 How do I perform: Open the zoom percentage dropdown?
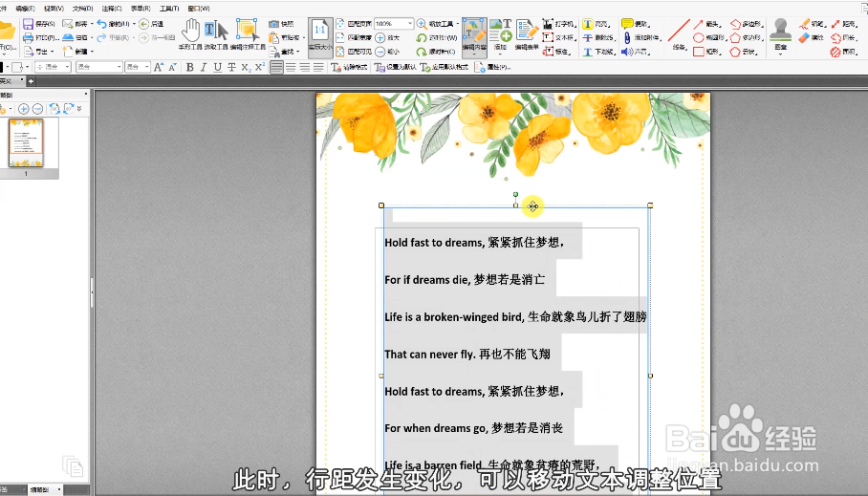(x=410, y=24)
